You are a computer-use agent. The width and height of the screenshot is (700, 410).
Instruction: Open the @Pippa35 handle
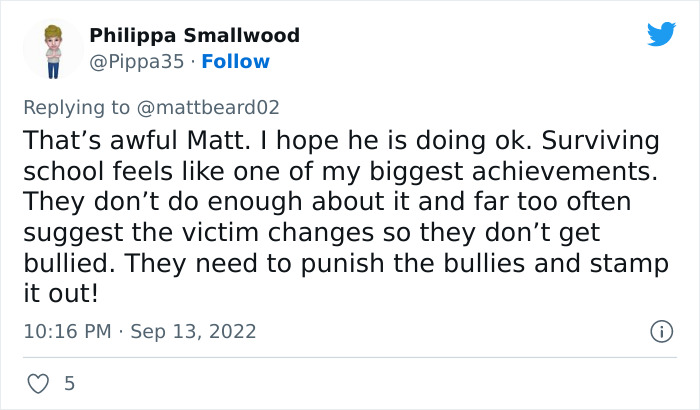tap(137, 61)
